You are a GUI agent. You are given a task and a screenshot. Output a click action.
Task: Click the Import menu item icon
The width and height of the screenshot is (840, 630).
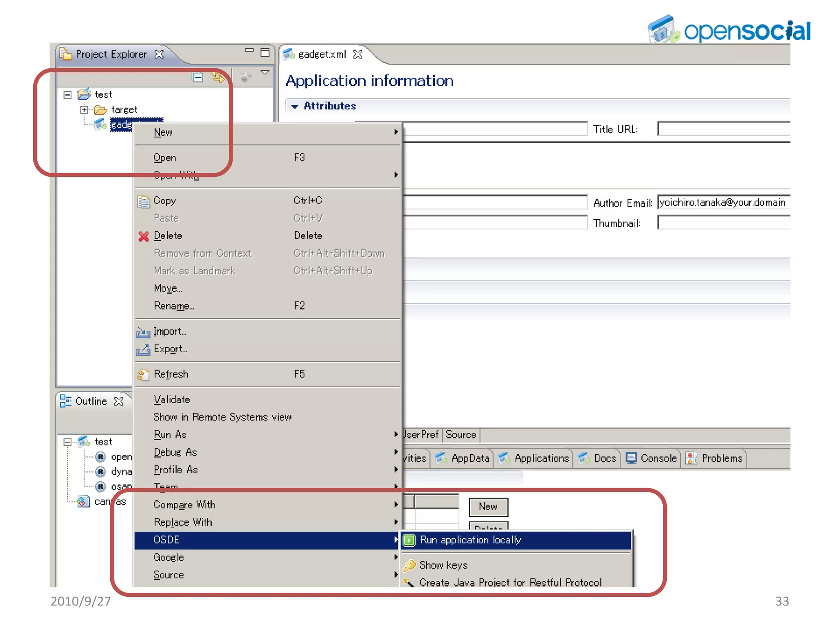143,332
